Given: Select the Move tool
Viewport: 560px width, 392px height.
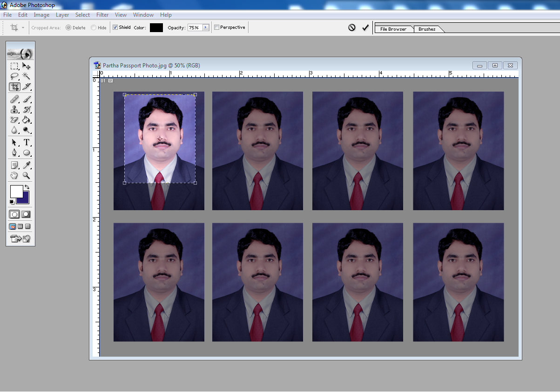Looking at the screenshot, I should 27,66.
